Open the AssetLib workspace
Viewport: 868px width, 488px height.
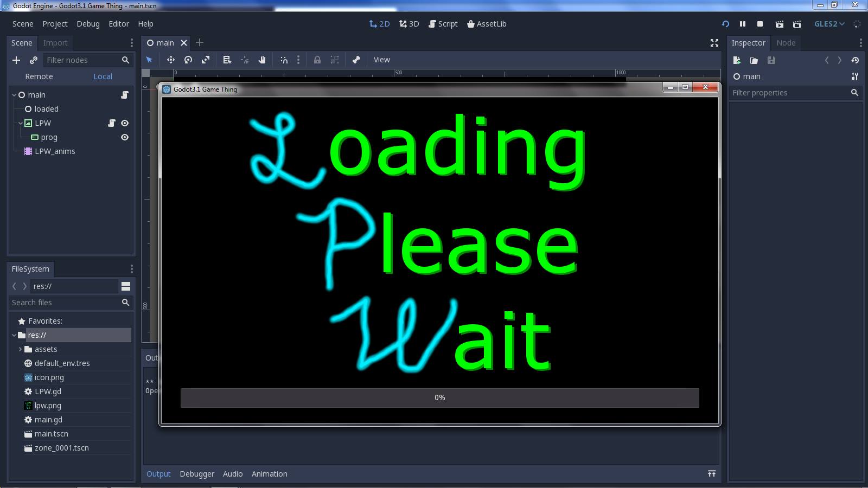(487, 24)
